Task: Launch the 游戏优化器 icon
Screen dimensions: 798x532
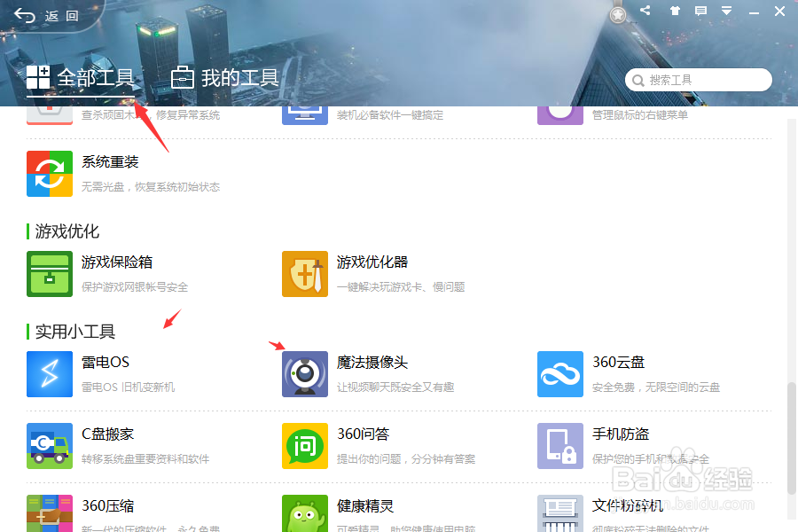Action: [305, 274]
